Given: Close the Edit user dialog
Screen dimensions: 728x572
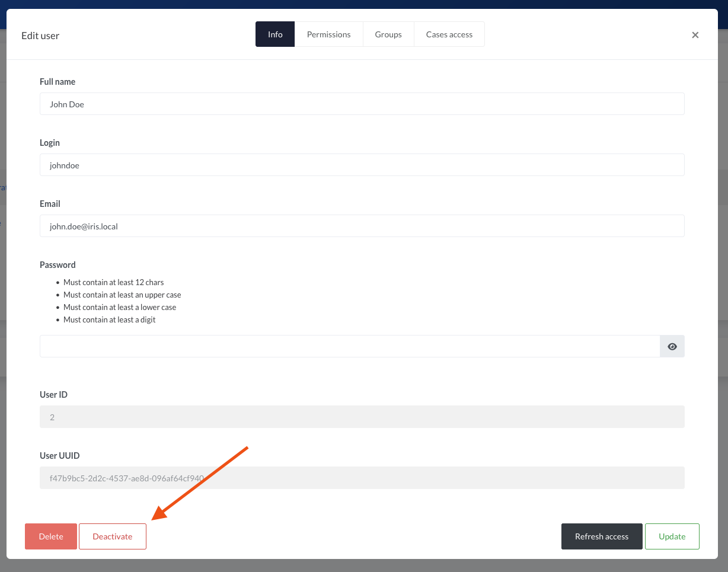Looking at the screenshot, I should coord(695,35).
